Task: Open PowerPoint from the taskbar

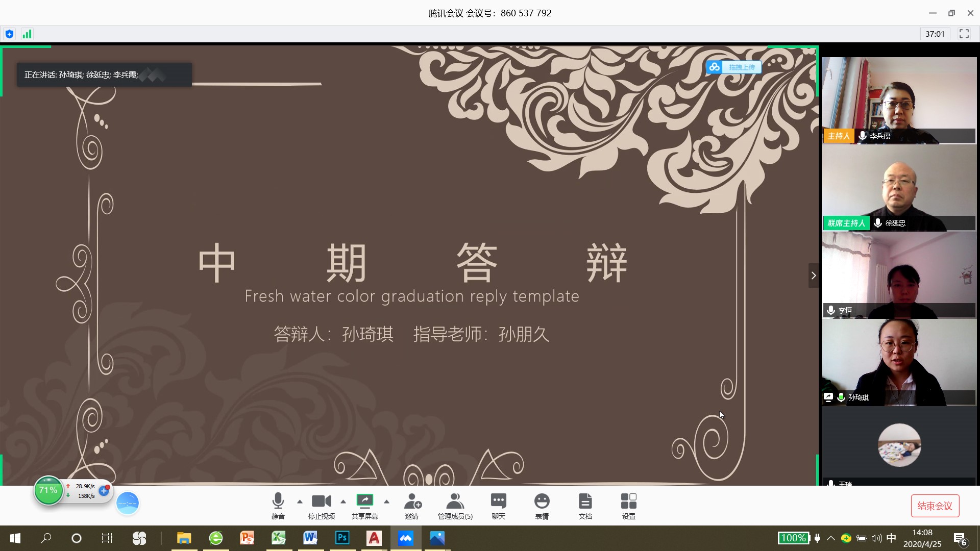Action: (x=247, y=538)
